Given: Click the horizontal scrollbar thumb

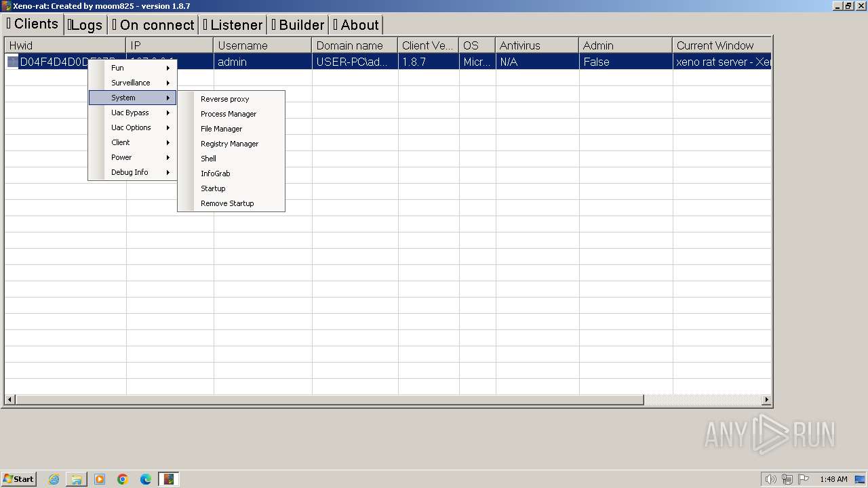Looking at the screenshot, I should click(329, 400).
